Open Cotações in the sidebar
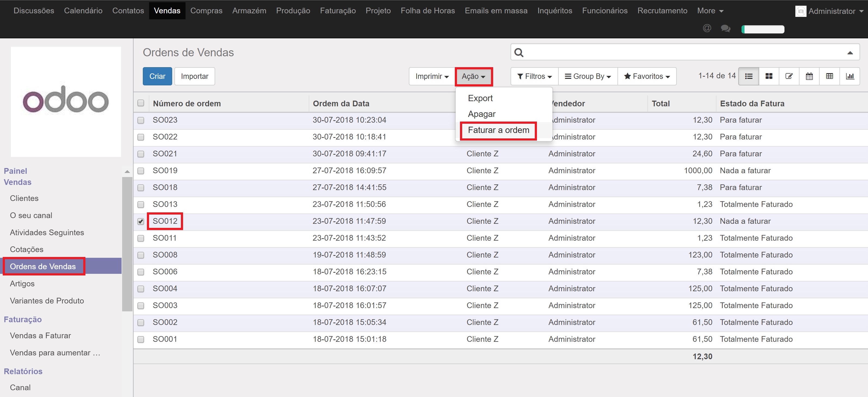Screen dimensions: 868x397 (27, 250)
